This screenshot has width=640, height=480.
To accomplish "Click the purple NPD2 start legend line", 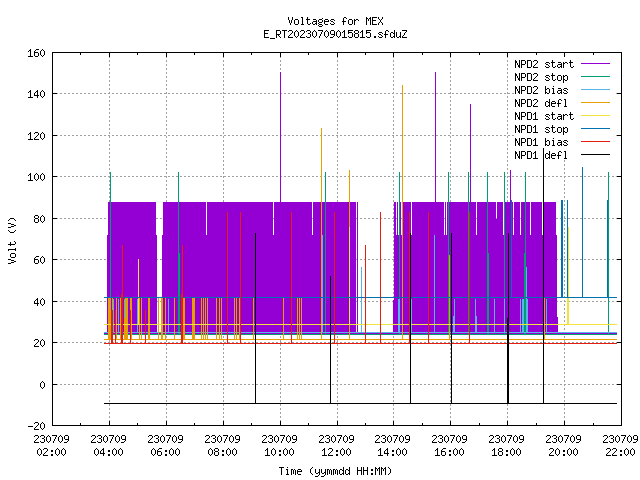I will [x=595, y=64].
